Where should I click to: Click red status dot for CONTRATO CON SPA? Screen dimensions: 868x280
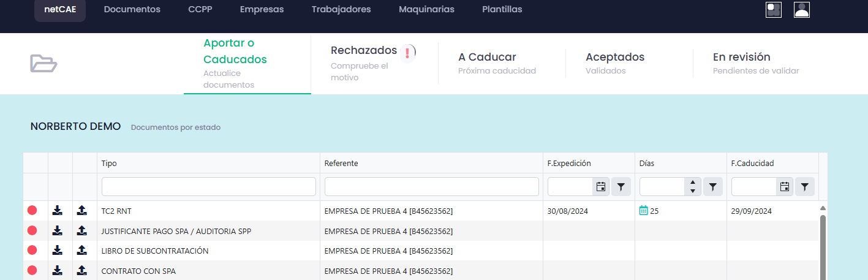coord(32,270)
